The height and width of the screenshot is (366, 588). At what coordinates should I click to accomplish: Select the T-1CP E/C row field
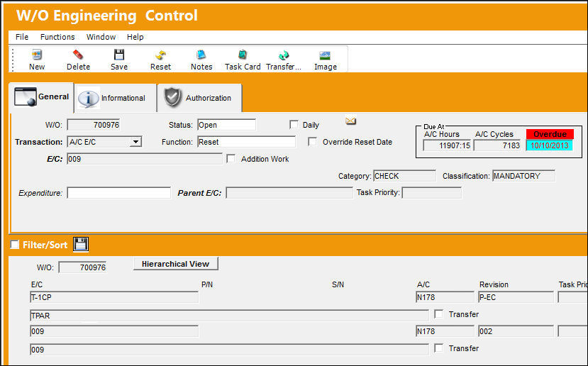[x=114, y=297]
